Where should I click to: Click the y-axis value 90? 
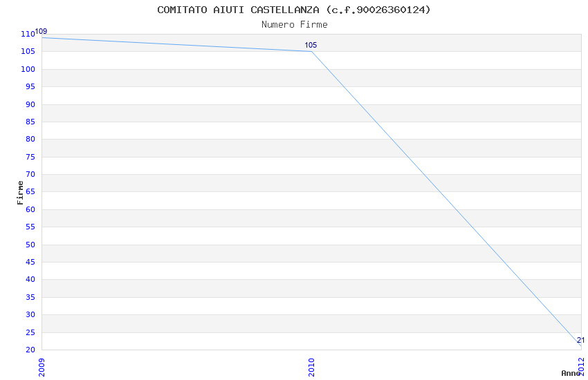click(30, 104)
